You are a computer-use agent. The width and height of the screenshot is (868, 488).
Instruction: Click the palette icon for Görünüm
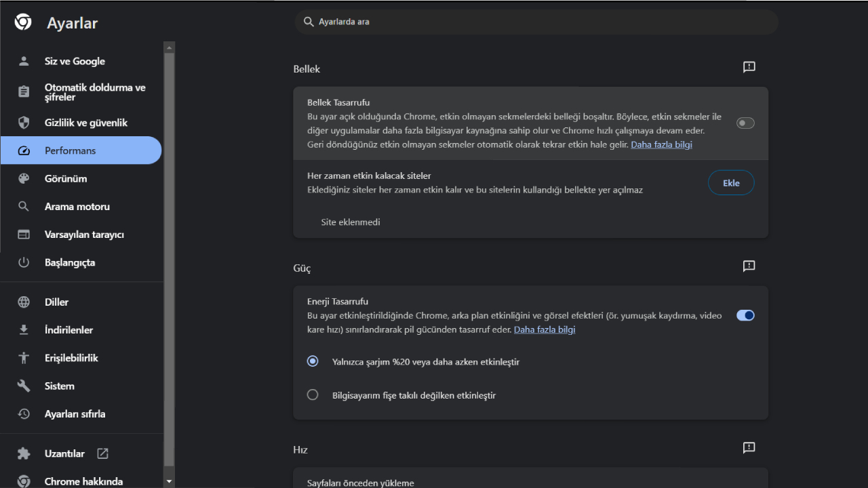tap(24, 178)
